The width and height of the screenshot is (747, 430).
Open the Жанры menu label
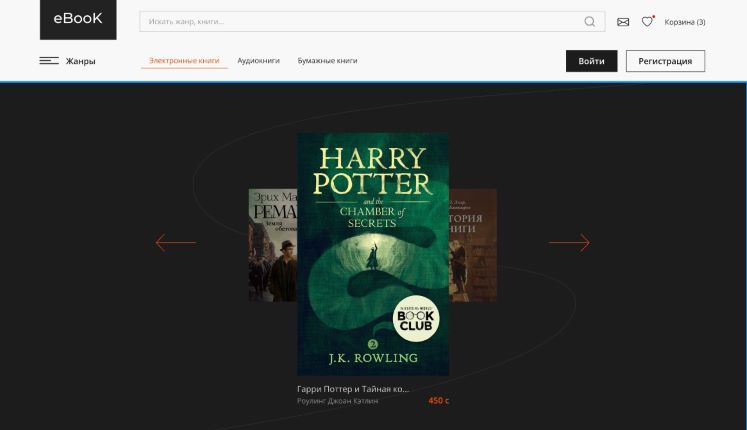(81, 61)
